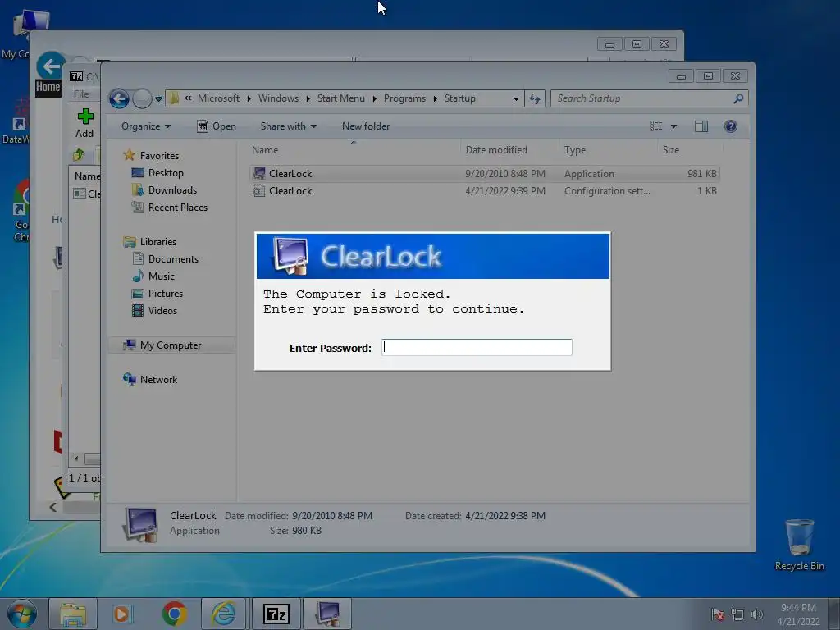
Task: Click the Explorer help icon
Action: 731,126
